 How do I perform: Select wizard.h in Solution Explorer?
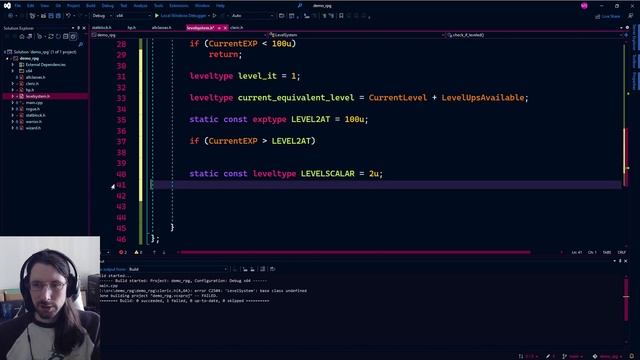[33, 128]
